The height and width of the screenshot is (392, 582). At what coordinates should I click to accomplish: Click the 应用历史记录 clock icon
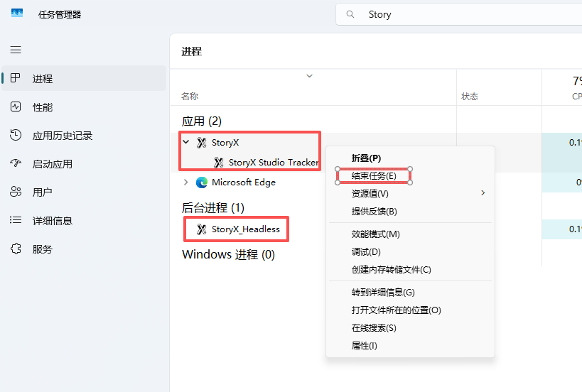click(16, 135)
